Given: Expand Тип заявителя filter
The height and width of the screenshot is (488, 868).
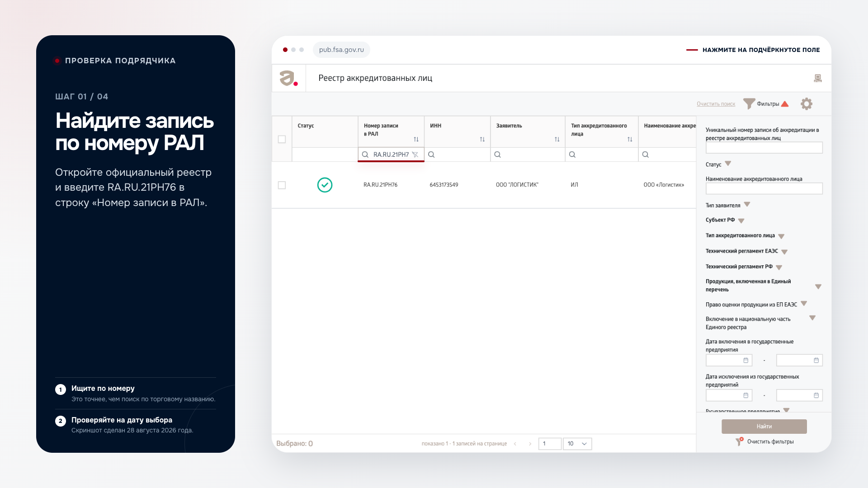Looking at the screenshot, I should click(x=747, y=204).
